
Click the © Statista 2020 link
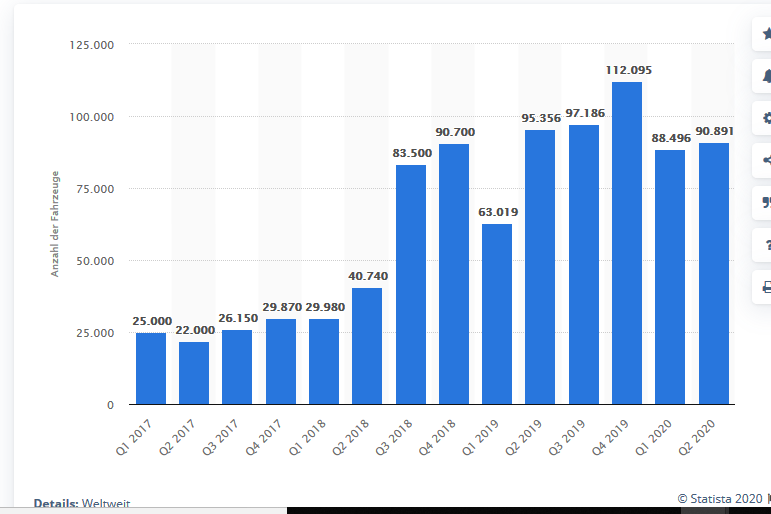(x=720, y=499)
